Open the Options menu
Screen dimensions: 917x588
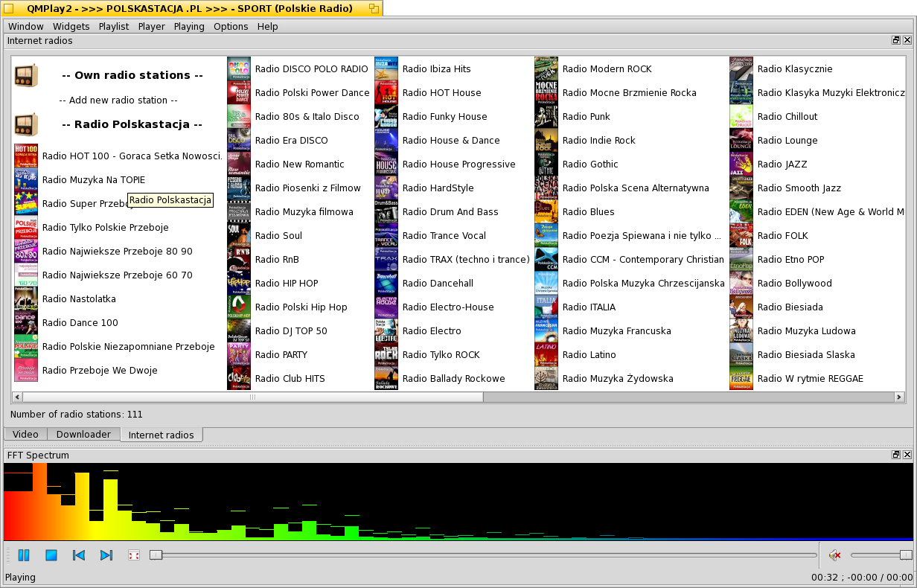(x=231, y=26)
